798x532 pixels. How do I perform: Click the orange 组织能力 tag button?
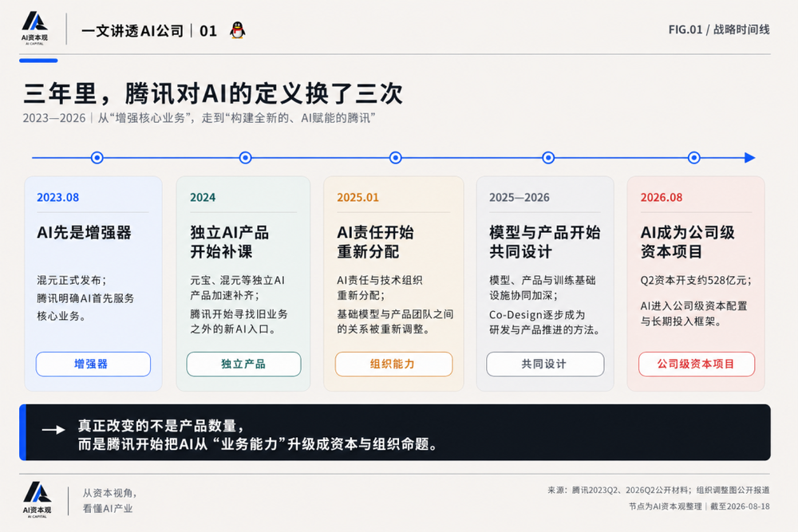pos(394,365)
